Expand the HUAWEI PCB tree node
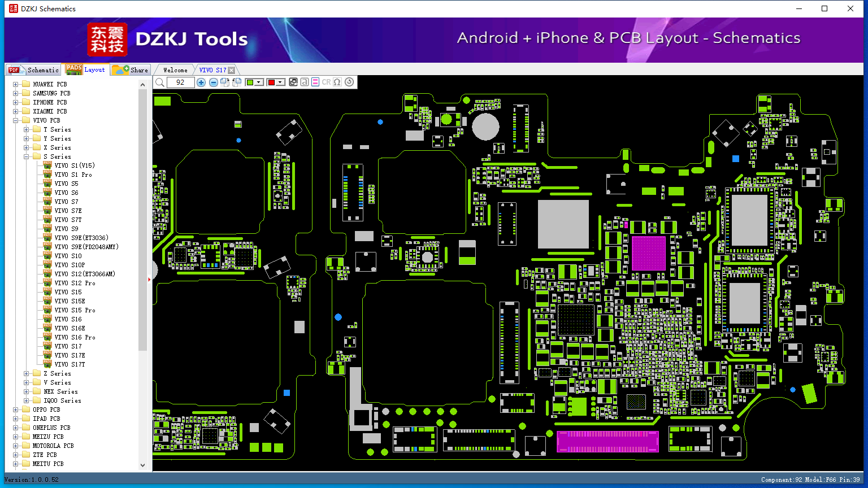The image size is (868, 488). pos(16,84)
